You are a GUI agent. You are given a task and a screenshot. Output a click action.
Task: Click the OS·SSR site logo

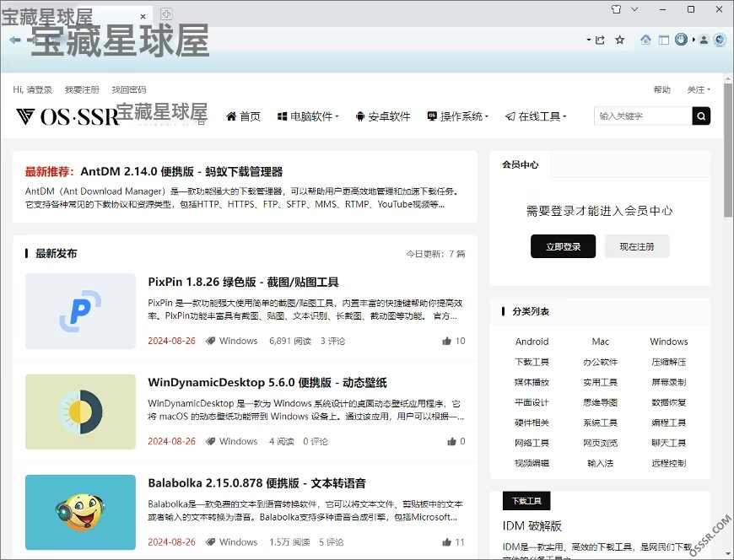(67, 116)
